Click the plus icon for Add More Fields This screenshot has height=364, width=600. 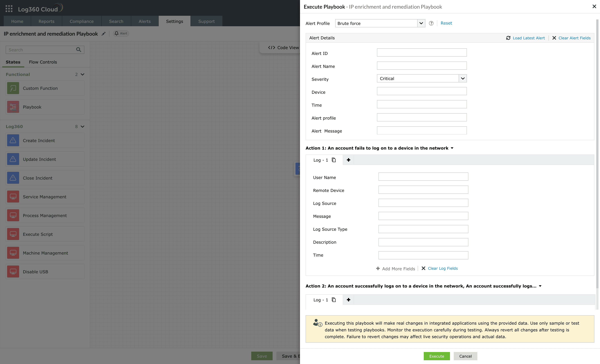tap(378, 268)
